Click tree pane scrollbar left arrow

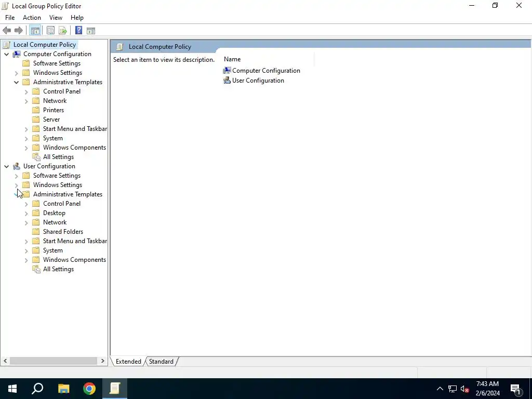[5, 361]
